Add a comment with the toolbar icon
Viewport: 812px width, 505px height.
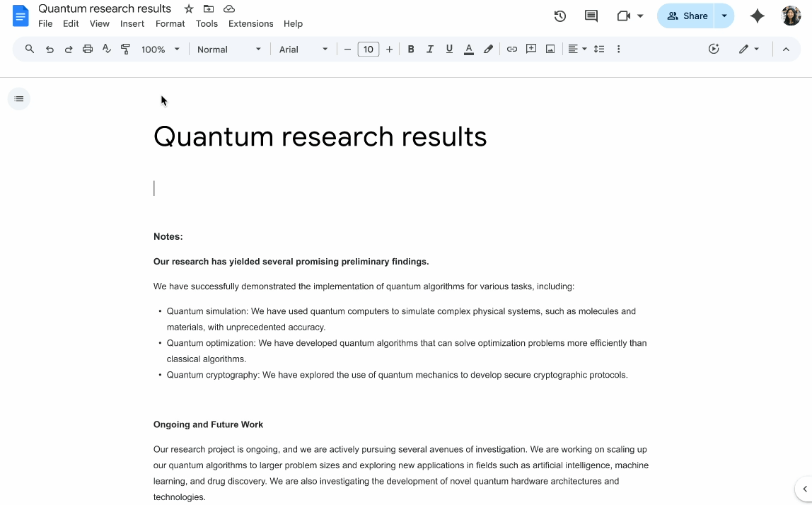coord(531,49)
